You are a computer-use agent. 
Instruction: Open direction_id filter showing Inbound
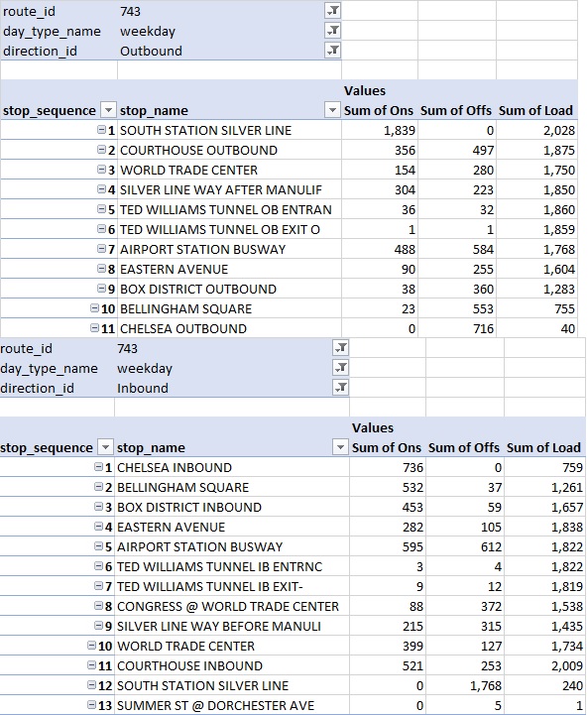(341, 388)
